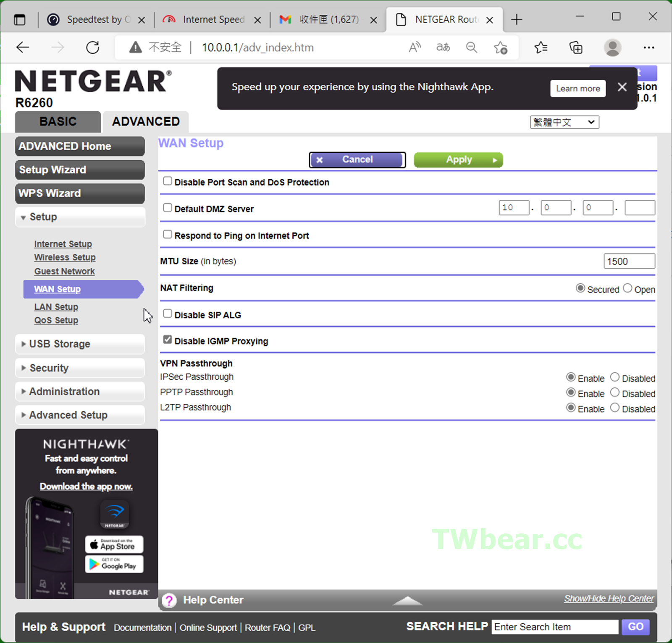Select the BASIC tab
This screenshot has width=672, height=643.
tap(58, 122)
